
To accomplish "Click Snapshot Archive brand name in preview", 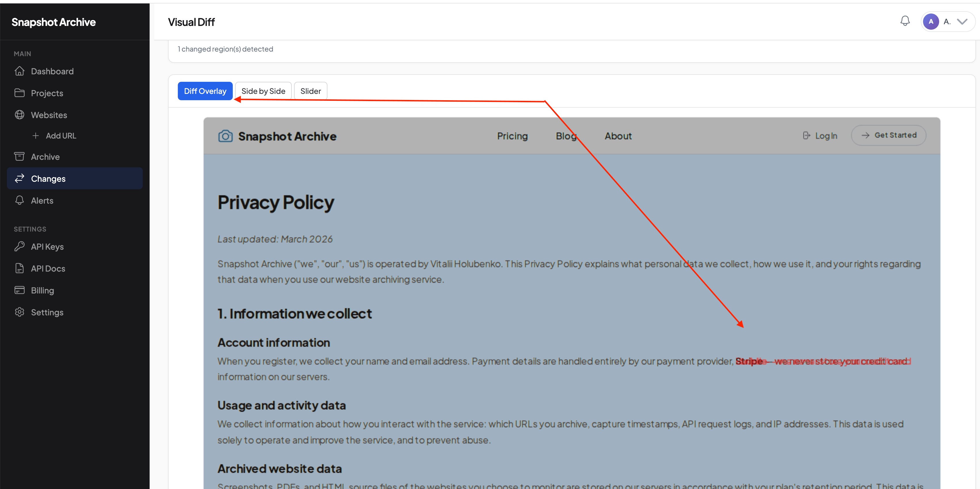I will 287,136.
